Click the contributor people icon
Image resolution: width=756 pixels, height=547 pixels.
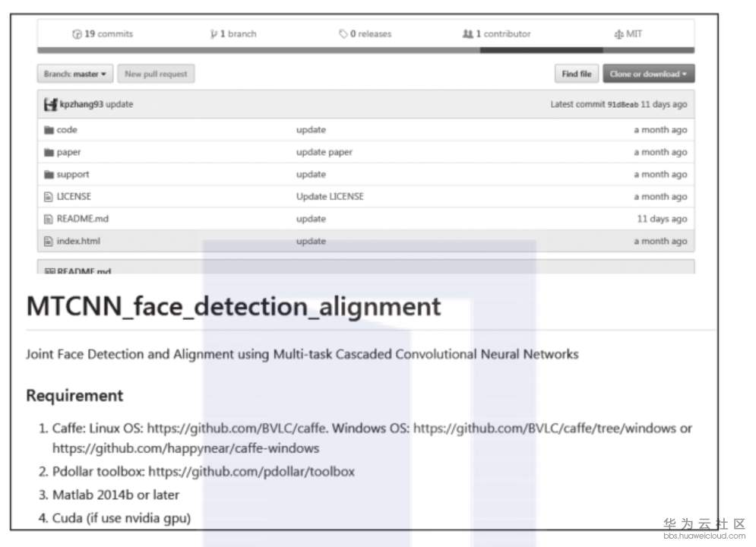tap(467, 33)
